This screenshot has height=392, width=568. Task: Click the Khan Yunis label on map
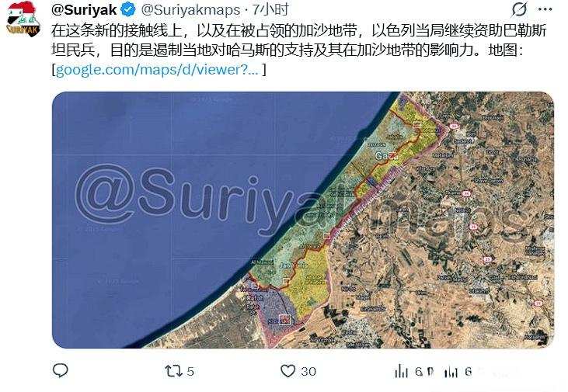[x=294, y=265]
